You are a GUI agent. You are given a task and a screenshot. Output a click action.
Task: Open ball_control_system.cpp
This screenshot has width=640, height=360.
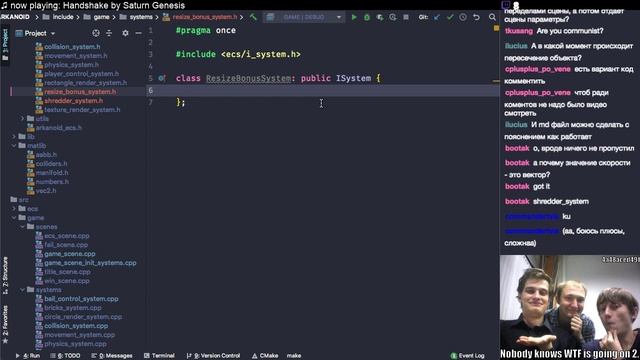click(x=81, y=298)
